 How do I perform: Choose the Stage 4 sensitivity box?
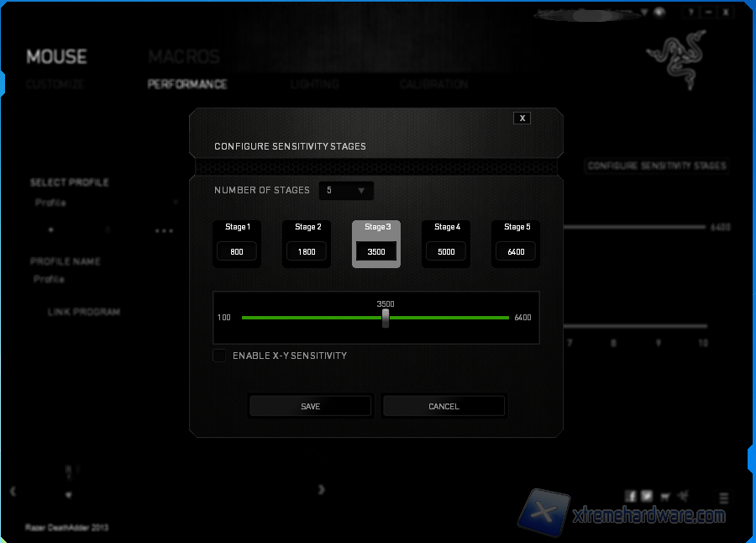[x=446, y=244]
